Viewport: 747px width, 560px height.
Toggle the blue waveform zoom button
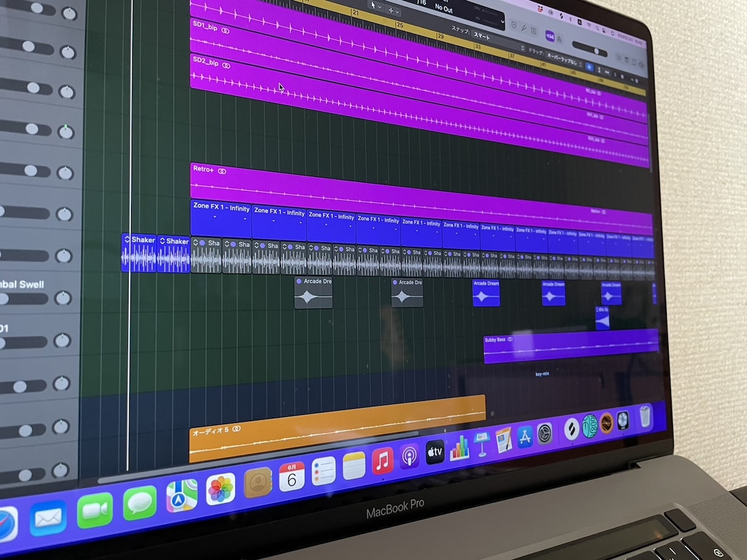tap(590, 67)
